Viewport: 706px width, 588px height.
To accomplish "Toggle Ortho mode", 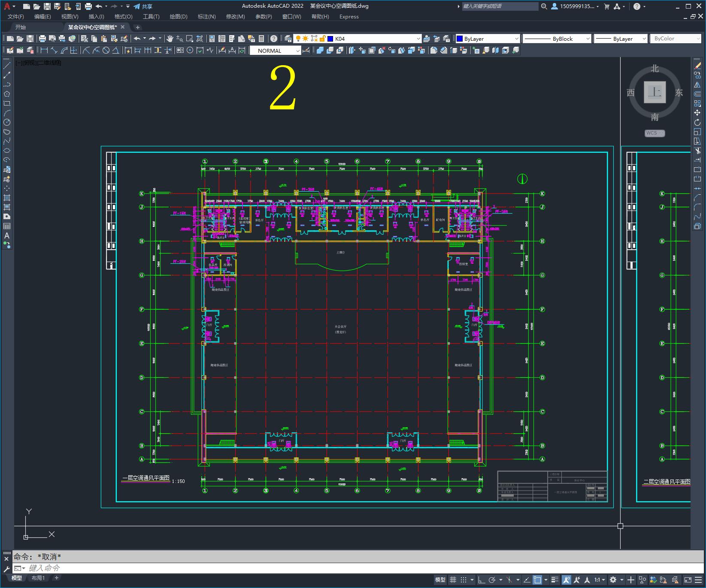I will (x=482, y=580).
